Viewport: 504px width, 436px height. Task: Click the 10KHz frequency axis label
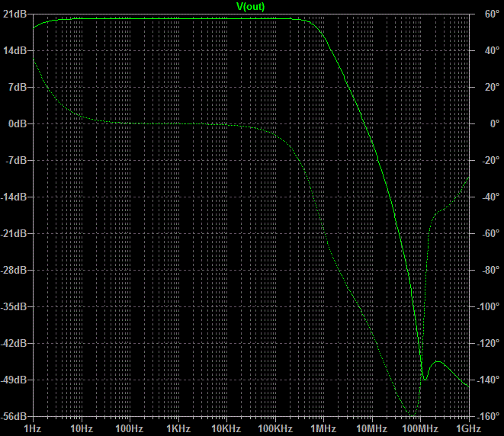point(226,428)
